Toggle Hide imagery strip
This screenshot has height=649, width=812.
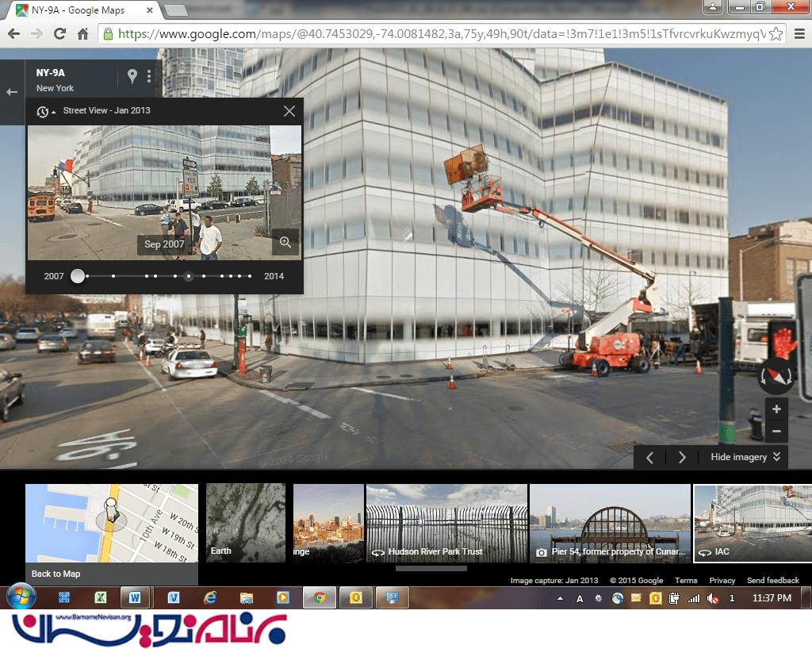[x=745, y=457]
